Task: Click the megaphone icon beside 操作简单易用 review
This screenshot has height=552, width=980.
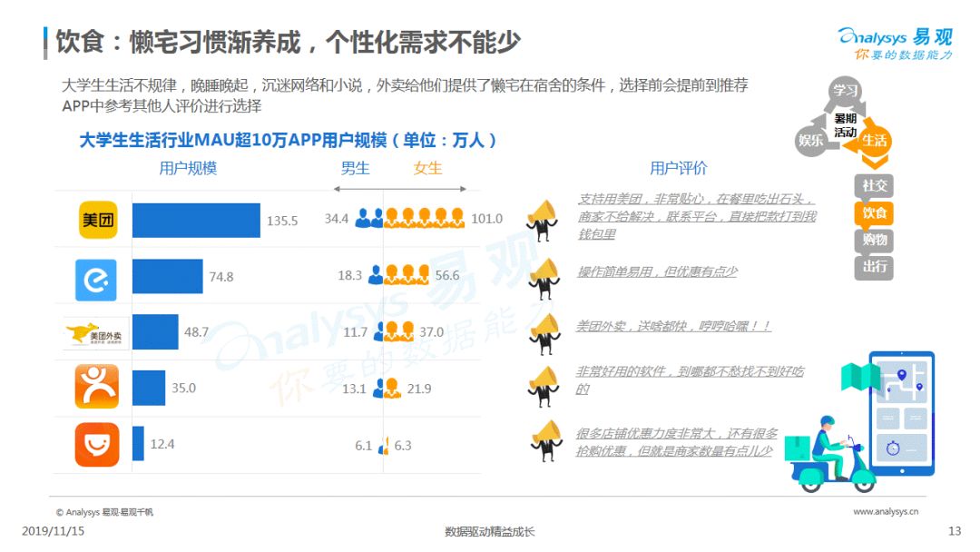Action: 544,278
